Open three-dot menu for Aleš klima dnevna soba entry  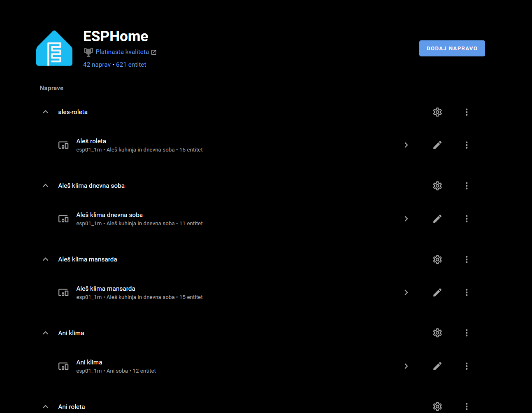click(x=467, y=186)
